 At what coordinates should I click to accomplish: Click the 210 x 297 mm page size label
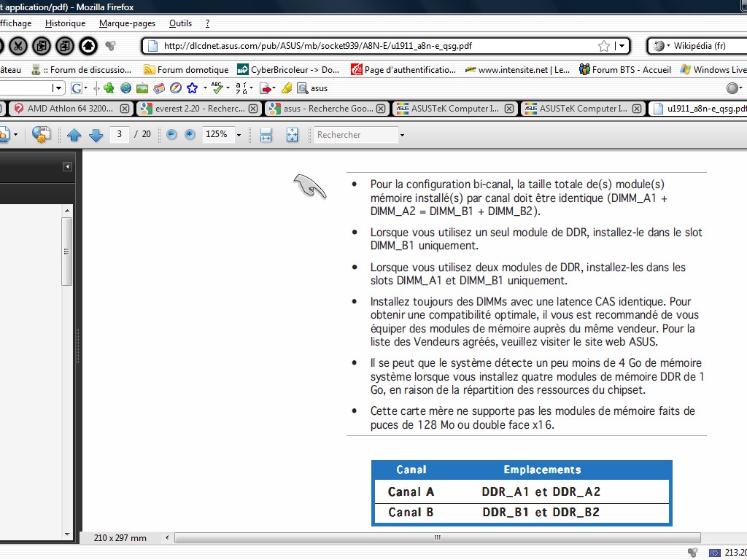point(120,538)
